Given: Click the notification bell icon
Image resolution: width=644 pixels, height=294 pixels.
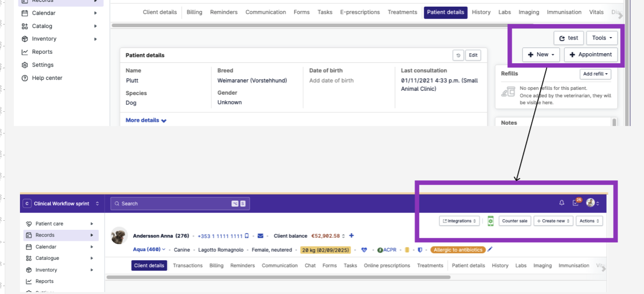Looking at the screenshot, I should (562, 203).
